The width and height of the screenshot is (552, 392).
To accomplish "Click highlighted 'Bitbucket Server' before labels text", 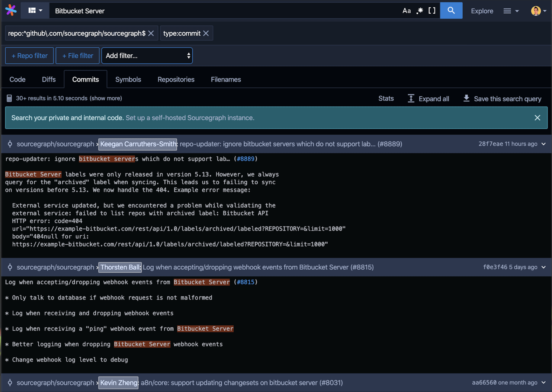I will pos(33,174).
